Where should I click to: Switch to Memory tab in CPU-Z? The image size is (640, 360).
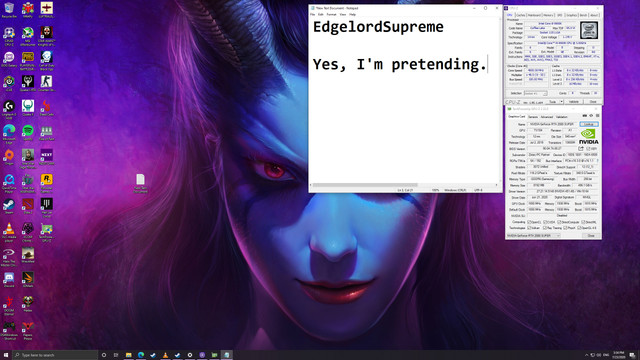coord(548,15)
